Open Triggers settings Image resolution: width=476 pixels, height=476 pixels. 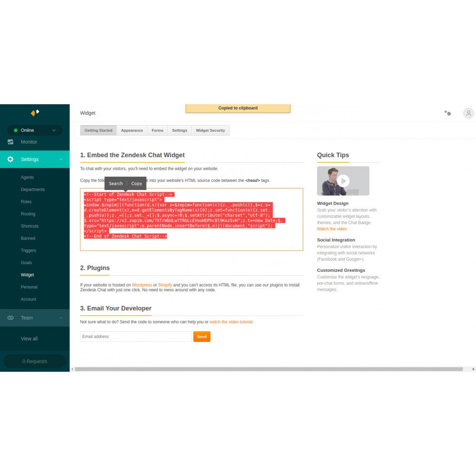28,250
